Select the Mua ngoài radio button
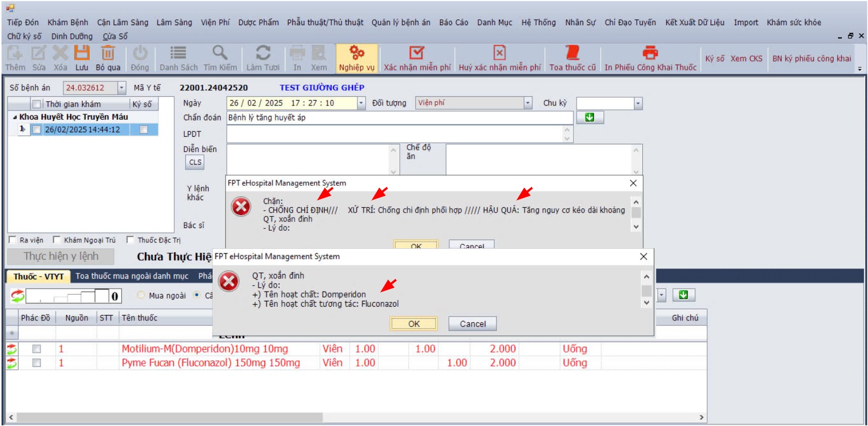Screen dimensions: 868x426 click(x=141, y=295)
